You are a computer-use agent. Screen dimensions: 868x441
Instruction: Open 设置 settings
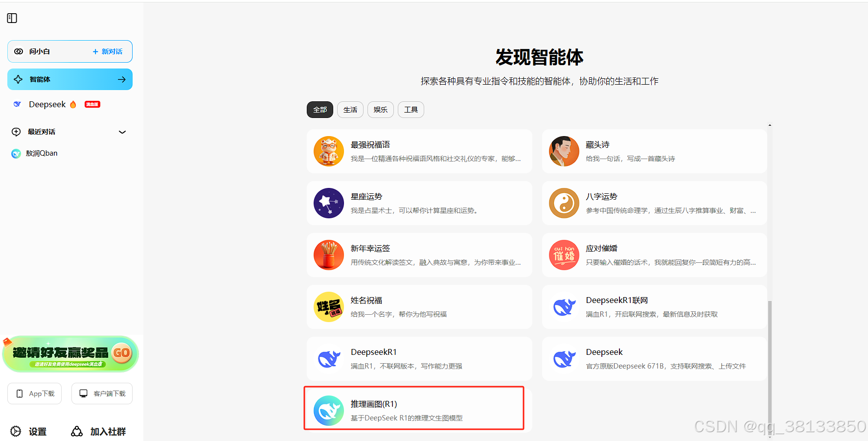[x=29, y=431]
